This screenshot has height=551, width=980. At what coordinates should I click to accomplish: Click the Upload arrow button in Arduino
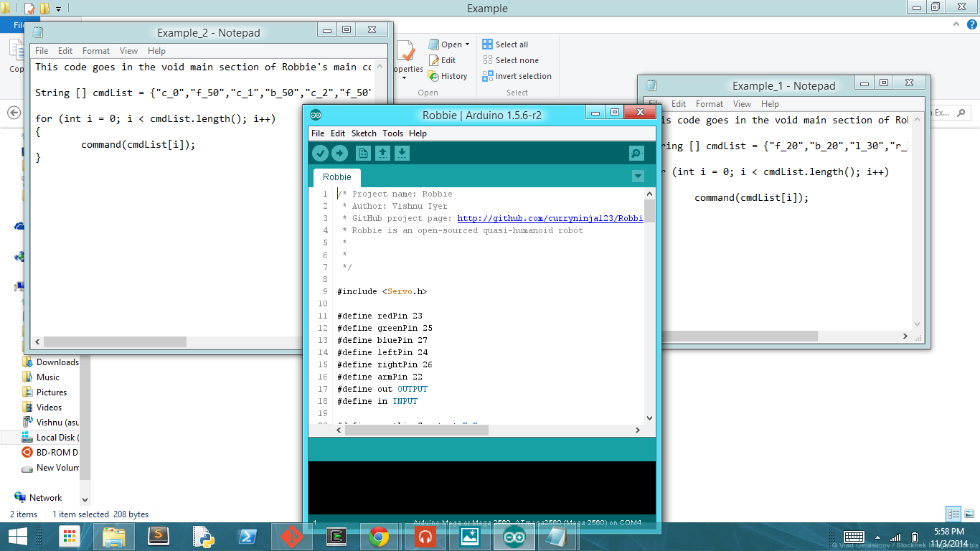[x=339, y=153]
